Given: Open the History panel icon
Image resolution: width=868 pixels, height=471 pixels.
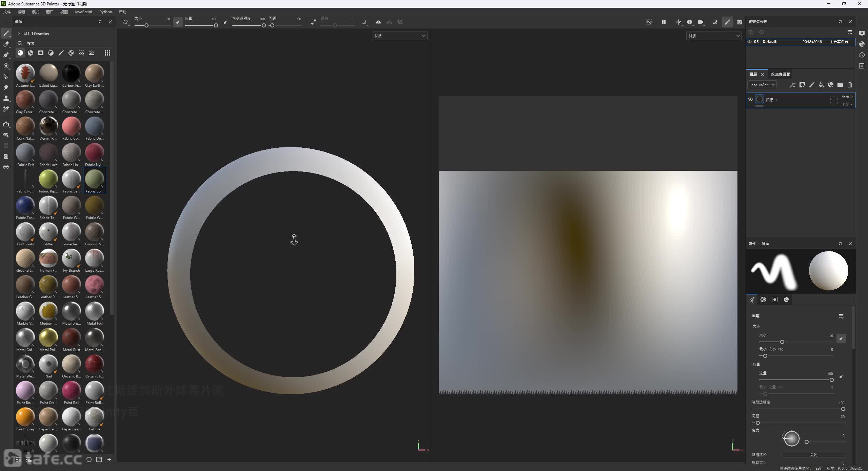Looking at the screenshot, I should 862,55.
